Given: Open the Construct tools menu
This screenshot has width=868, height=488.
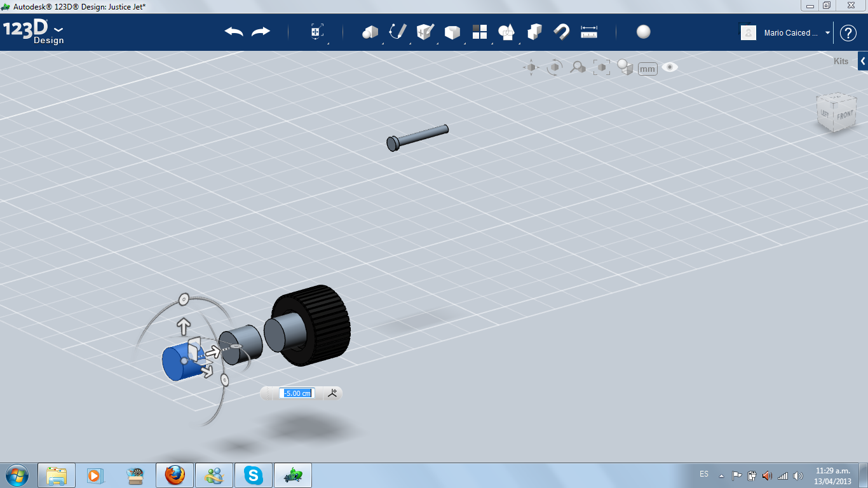Looking at the screenshot, I should (425, 32).
